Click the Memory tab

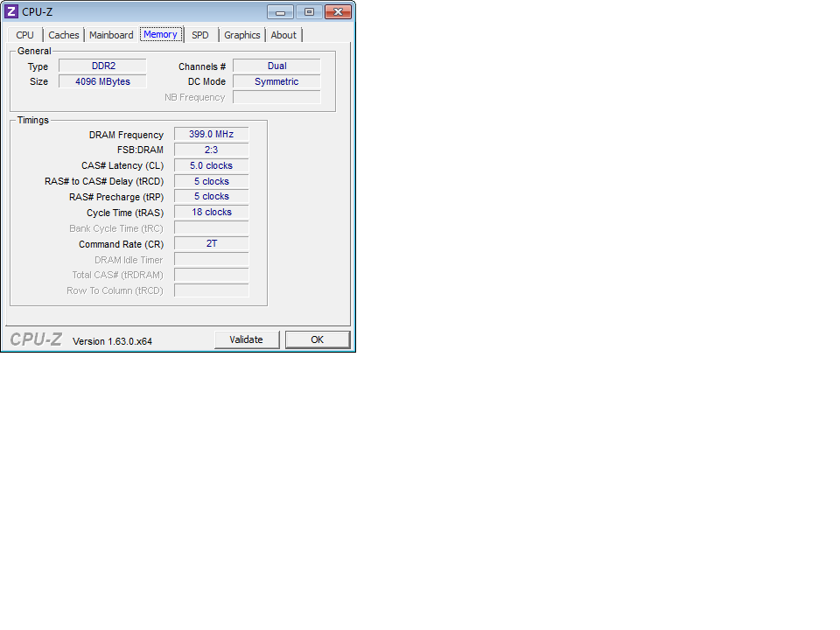click(x=160, y=34)
